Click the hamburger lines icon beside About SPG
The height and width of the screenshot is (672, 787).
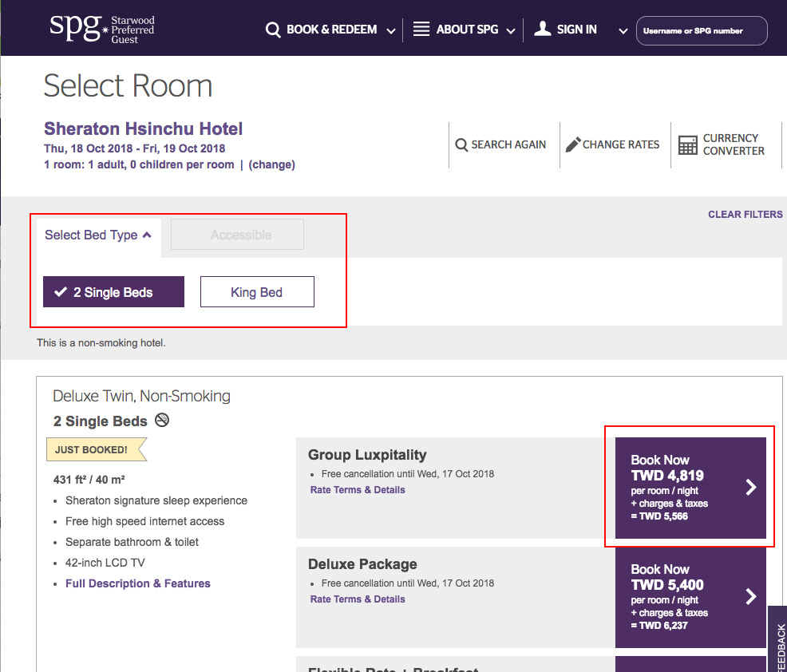[x=421, y=29]
